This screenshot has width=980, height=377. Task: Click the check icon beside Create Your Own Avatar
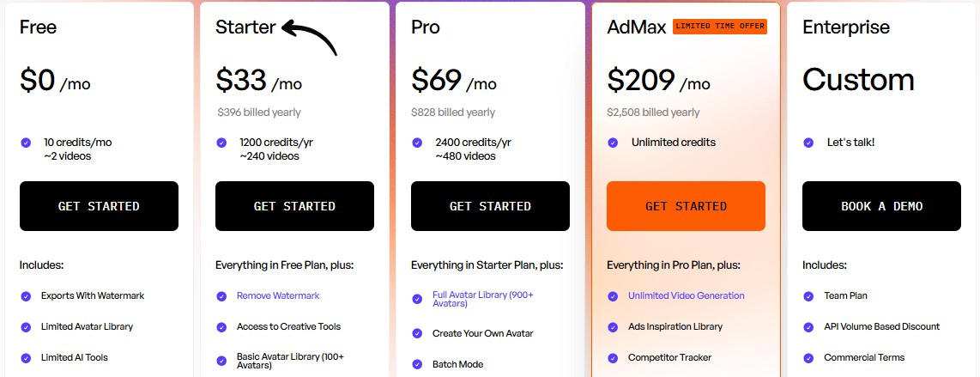[417, 333]
